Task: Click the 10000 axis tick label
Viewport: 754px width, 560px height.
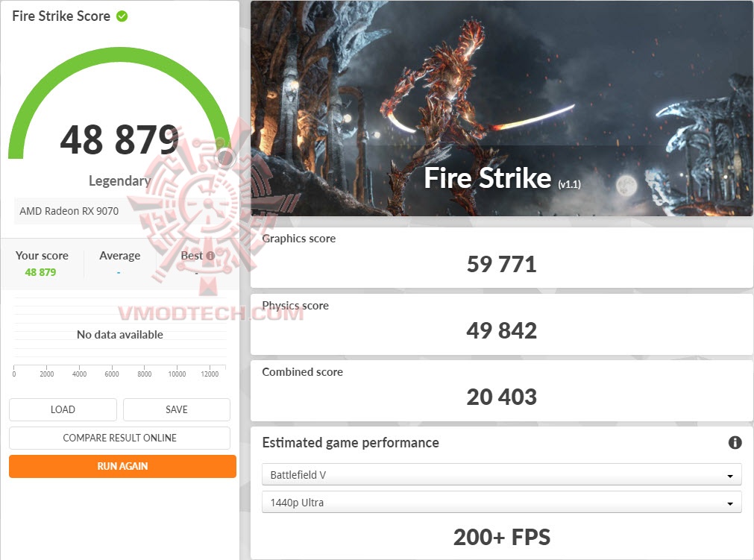Action: pos(177,374)
